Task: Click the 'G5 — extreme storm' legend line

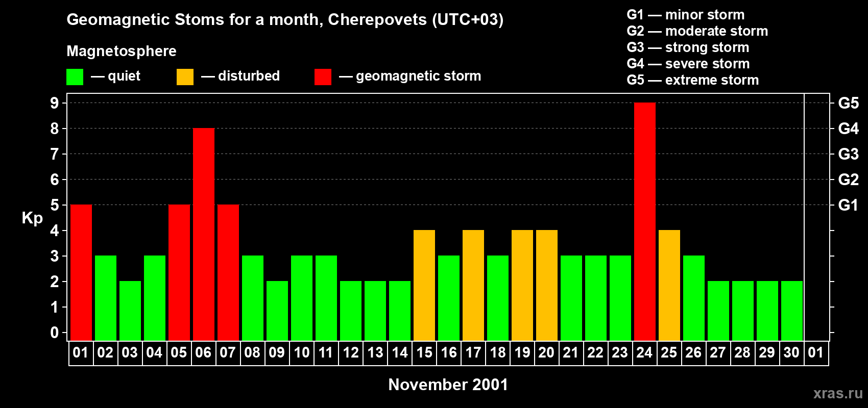Action: (x=693, y=80)
